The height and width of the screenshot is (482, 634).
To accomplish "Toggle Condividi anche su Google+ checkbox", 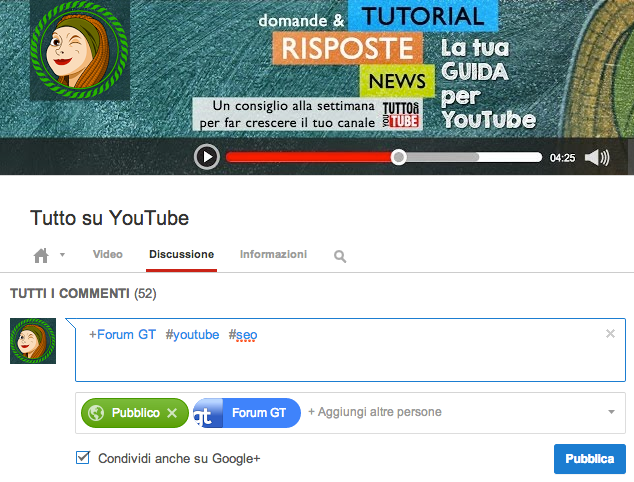I will (83, 458).
